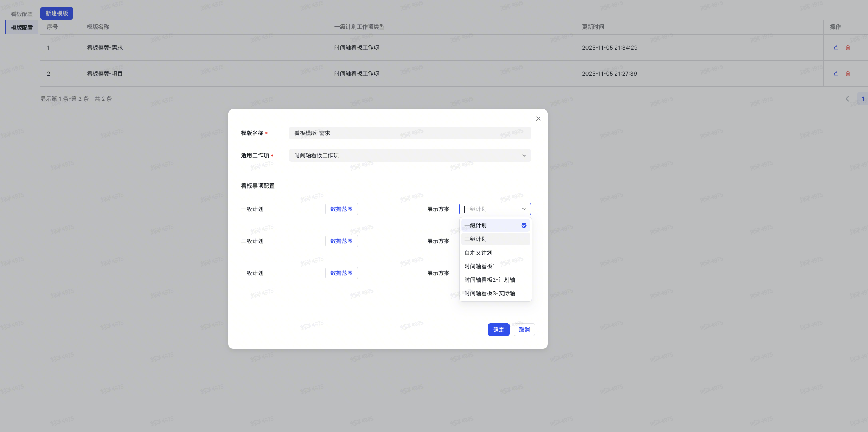Click 更新时间 column header
This screenshot has height=432, width=868.
[593, 27]
